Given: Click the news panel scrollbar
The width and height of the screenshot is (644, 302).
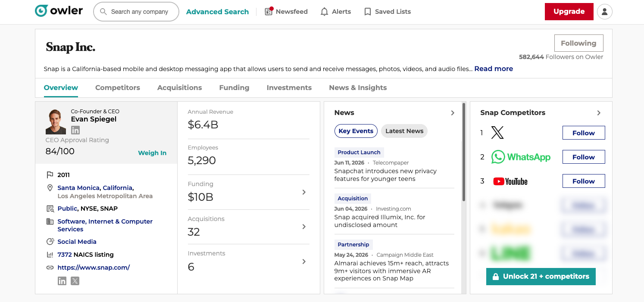Looking at the screenshot, I should (464, 152).
